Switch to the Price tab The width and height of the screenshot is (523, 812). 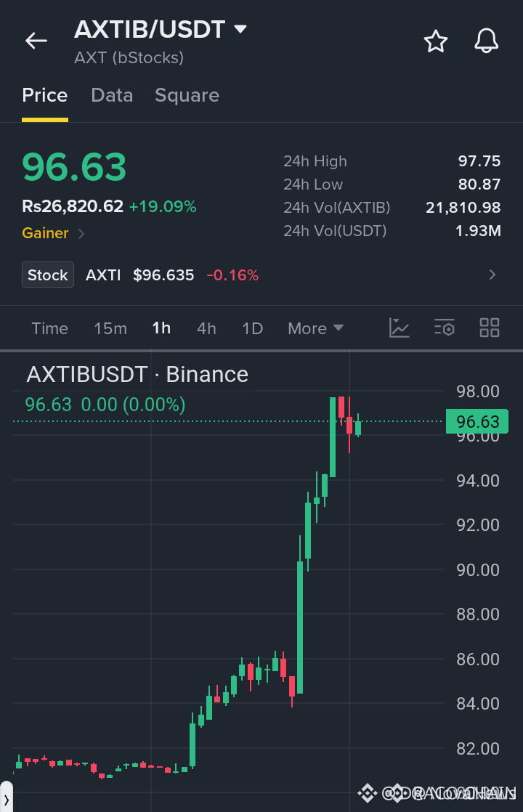pos(45,95)
